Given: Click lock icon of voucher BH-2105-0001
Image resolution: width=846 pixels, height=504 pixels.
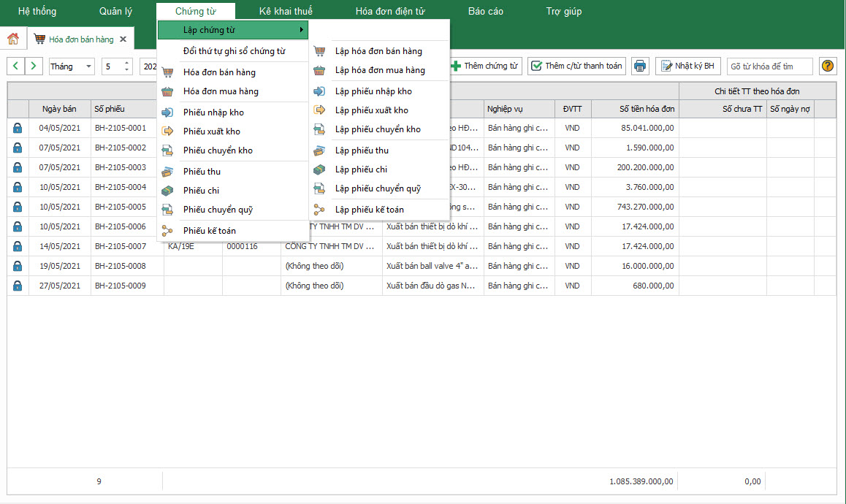Looking at the screenshot, I should click(x=18, y=128).
